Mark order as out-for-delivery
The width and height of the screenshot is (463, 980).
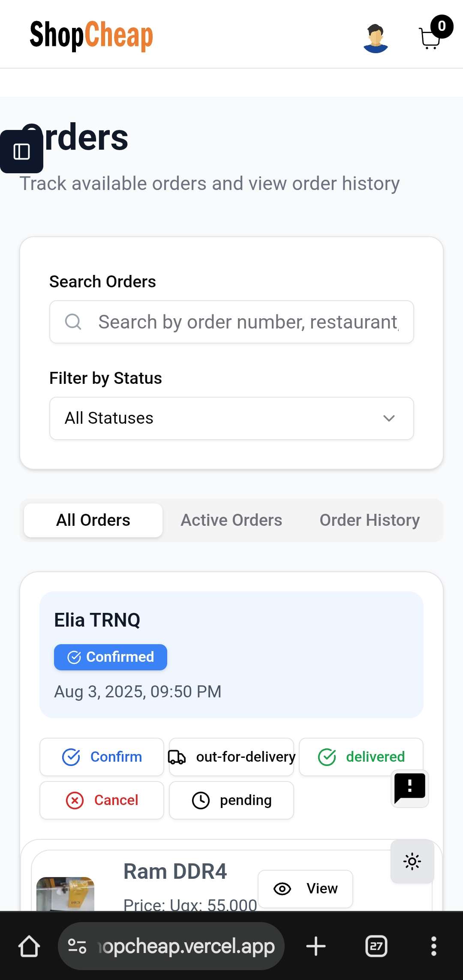(231, 757)
